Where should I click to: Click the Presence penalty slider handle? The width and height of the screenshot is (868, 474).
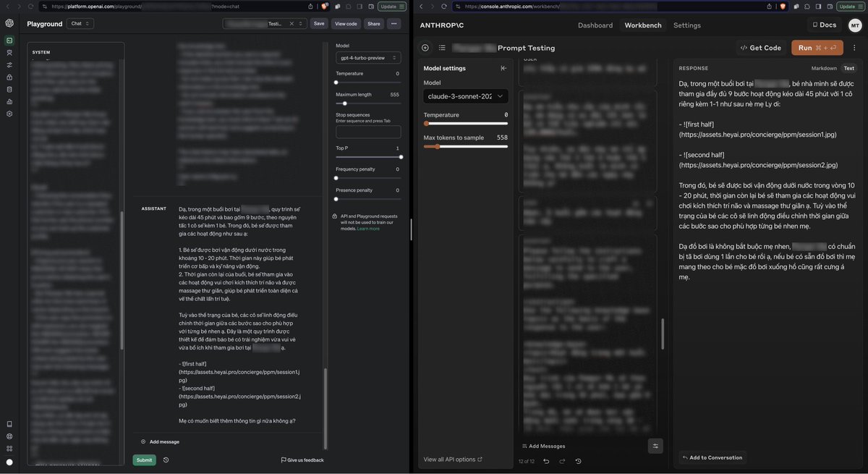click(x=336, y=198)
